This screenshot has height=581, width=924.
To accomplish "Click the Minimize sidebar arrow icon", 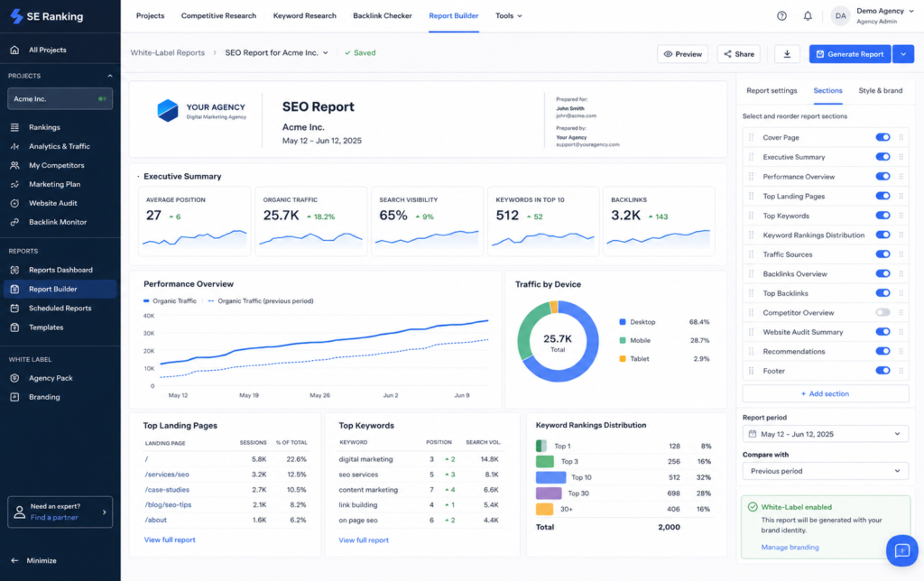I will (14, 560).
